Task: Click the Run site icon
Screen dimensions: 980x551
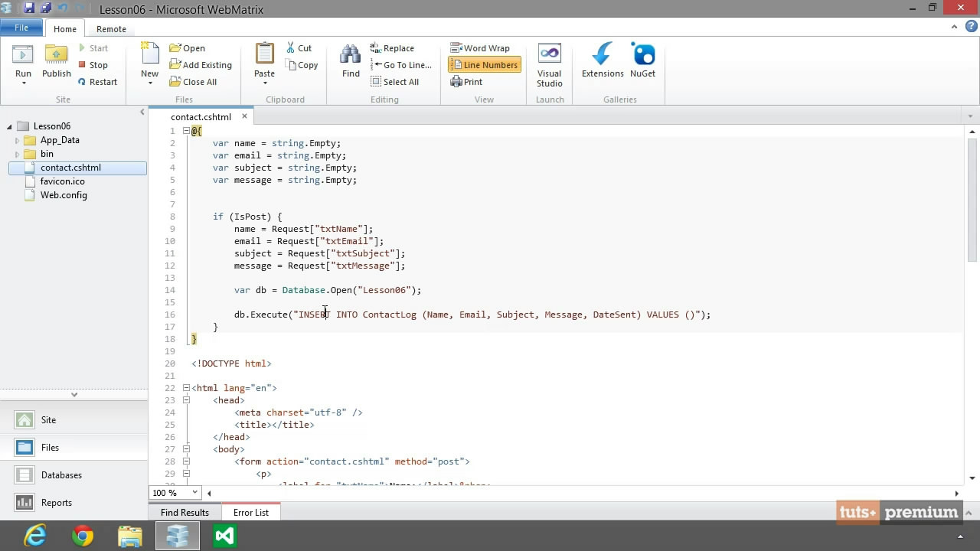Action: [23, 55]
